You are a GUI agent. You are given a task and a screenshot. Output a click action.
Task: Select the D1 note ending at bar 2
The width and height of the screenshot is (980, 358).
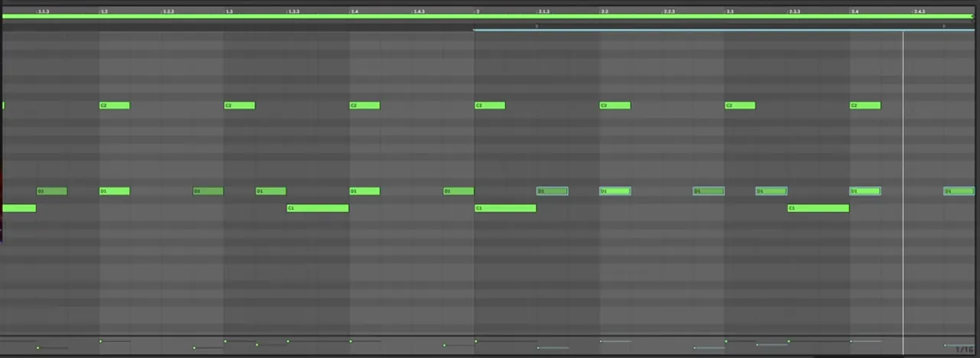459,191
